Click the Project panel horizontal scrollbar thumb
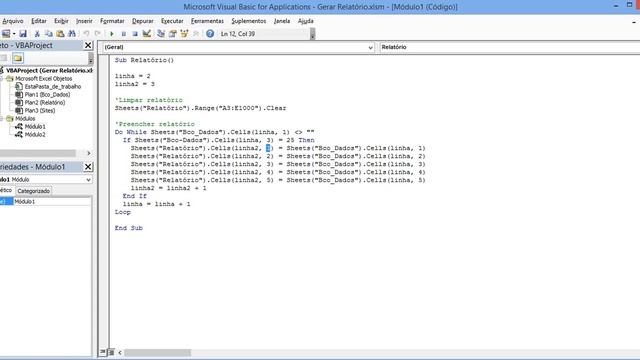This screenshot has width=640, height=360. 38,153
